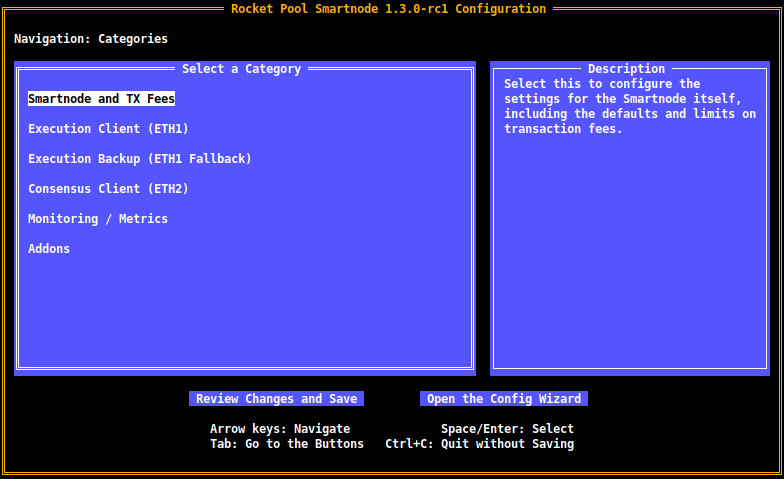Open the Addons category
784x479 pixels.
point(49,249)
